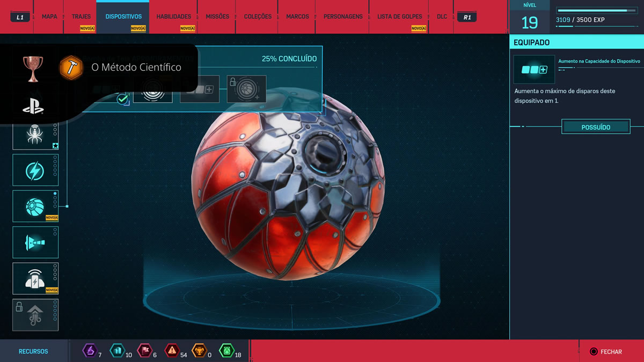Click the 'Aumento na Capacidade do Dispositivo' title
Image resolution: width=644 pixels, height=362 pixels.
599,61
